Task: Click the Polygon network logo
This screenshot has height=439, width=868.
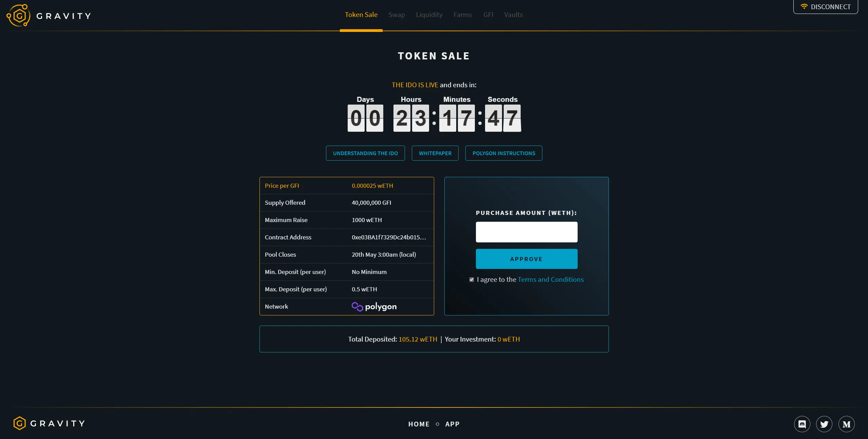Action: [374, 307]
